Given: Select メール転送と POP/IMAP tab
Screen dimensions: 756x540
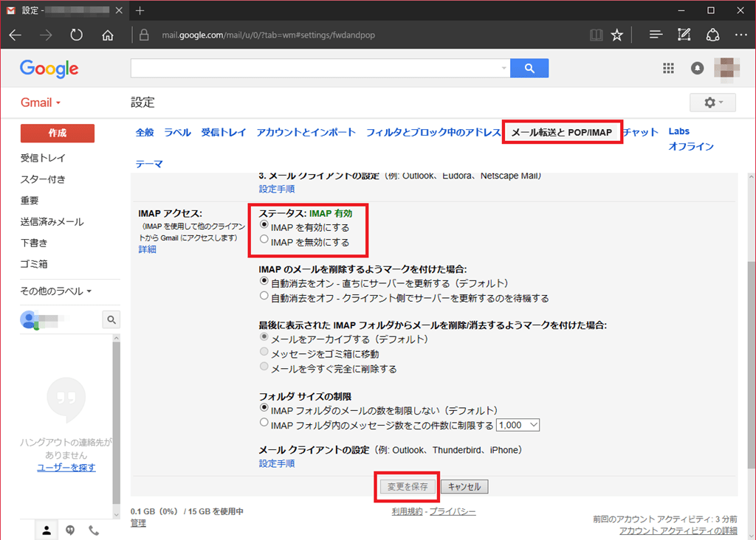Looking at the screenshot, I should pyautogui.click(x=562, y=133).
